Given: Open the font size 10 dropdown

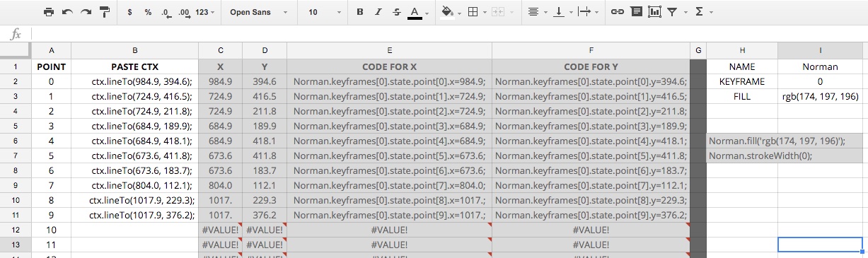Looking at the screenshot, I should point(325,12).
